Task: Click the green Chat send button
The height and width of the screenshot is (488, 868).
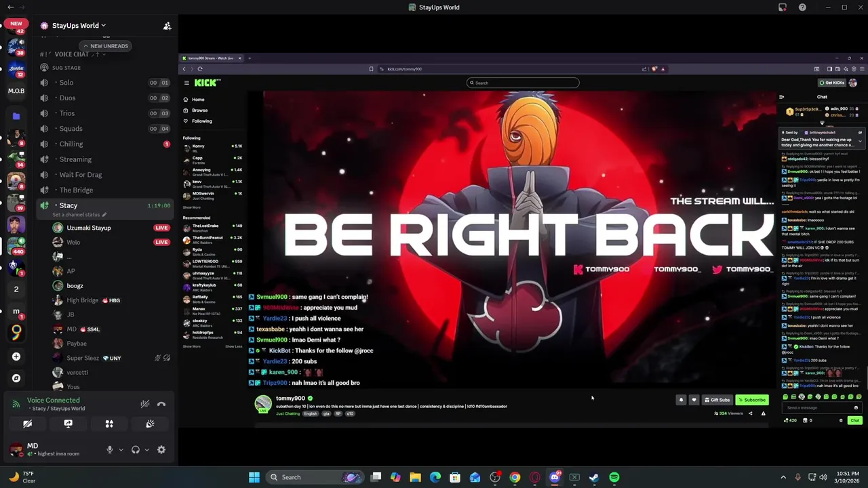Action: click(854, 420)
